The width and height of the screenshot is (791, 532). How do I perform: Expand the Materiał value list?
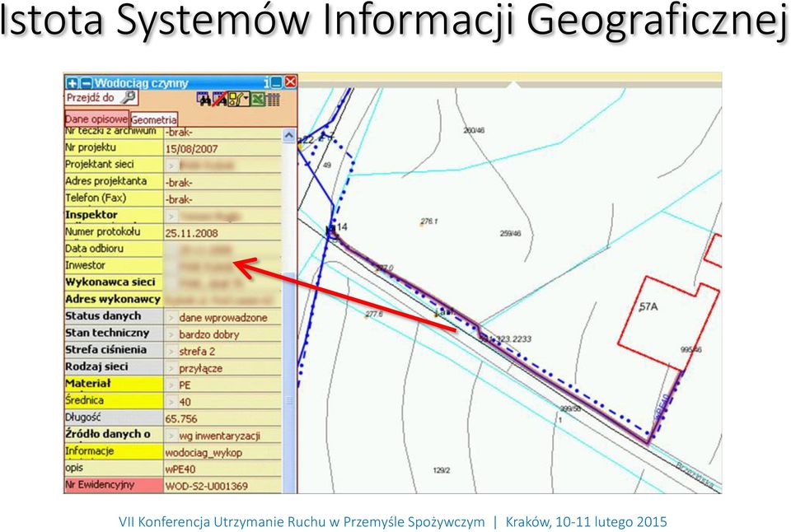171,385
